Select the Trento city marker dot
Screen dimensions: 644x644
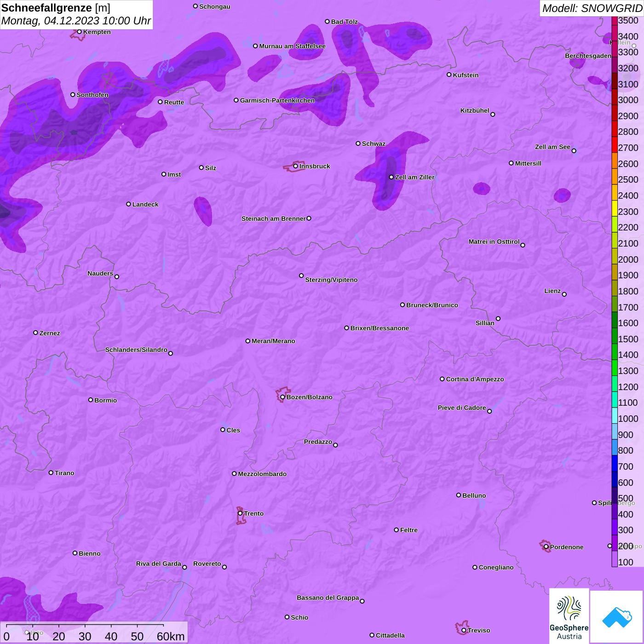pos(240,513)
